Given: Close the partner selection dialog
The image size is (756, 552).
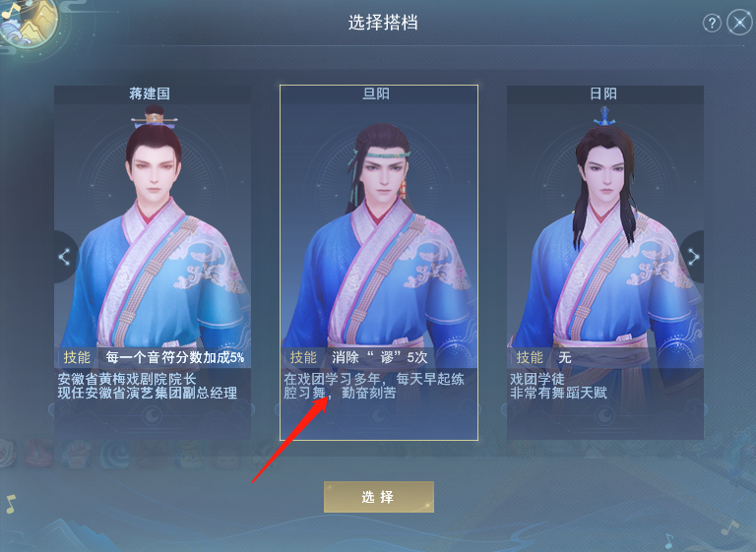Looking at the screenshot, I should pyautogui.click(x=739, y=23).
